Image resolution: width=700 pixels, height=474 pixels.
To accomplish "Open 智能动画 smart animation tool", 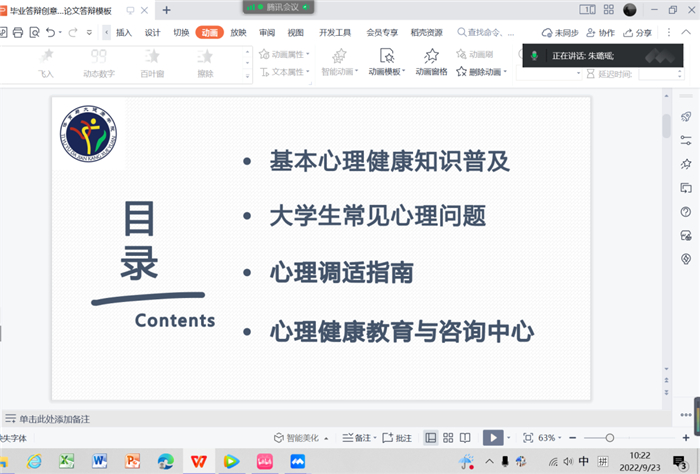I will (x=340, y=62).
